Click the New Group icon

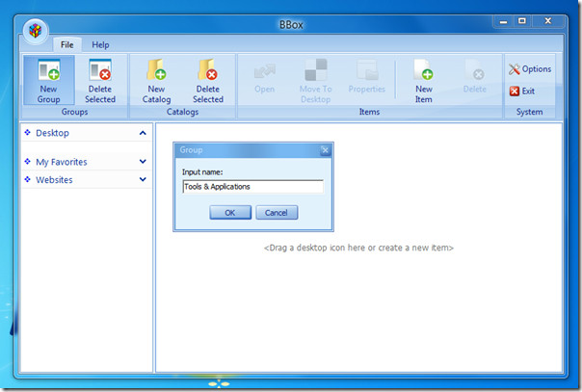(x=48, y=81)
